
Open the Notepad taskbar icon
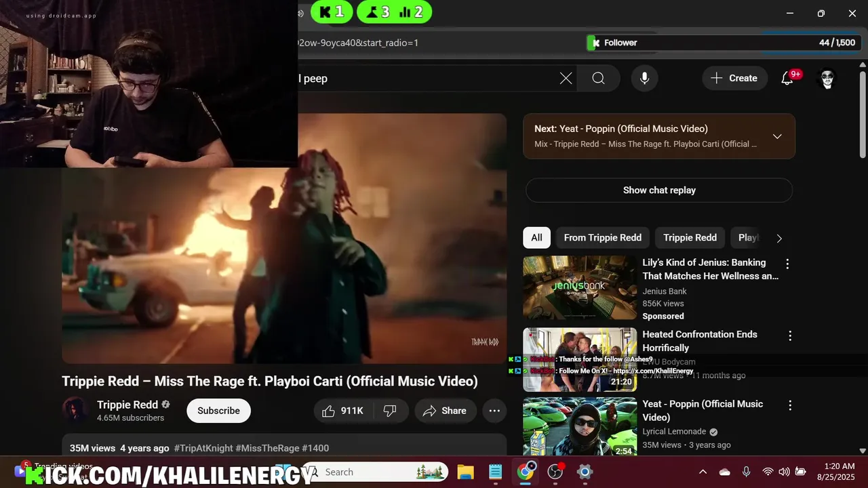(x=495, y=472)
